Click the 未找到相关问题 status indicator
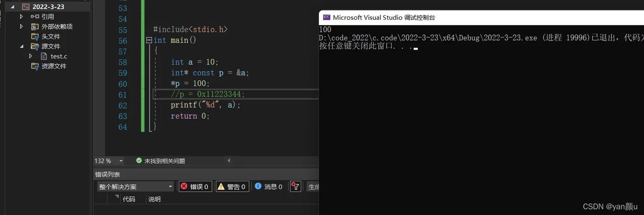The height and width of the screenshot is (215, 644). pos(161,161)
